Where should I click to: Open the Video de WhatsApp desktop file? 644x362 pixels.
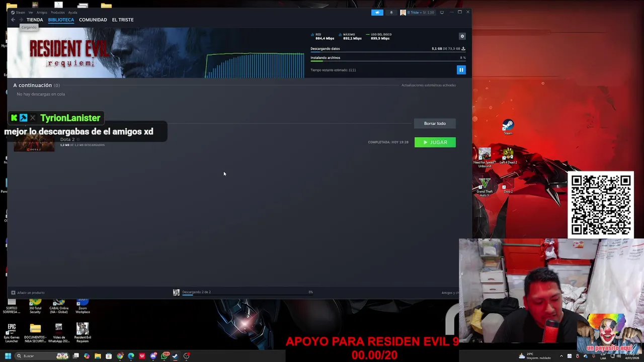pyautogui.click(x=59, y=333)
